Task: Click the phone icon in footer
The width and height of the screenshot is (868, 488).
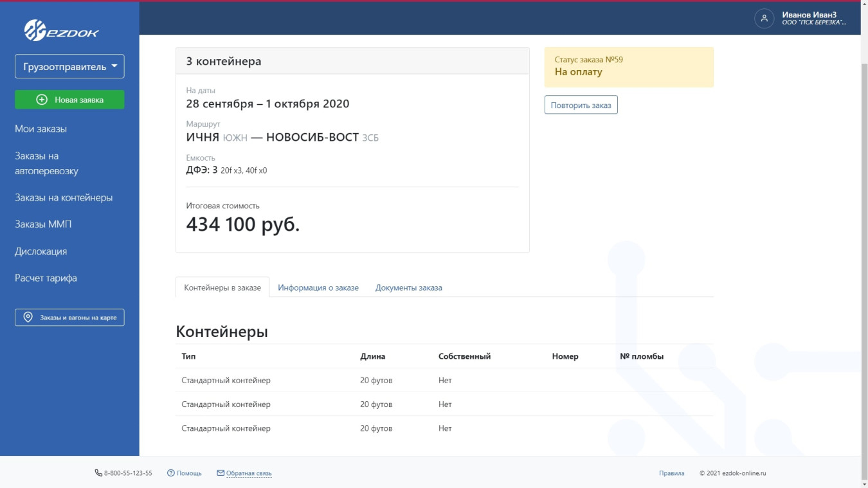Action: pyautogui.click(x=98, y=473)
